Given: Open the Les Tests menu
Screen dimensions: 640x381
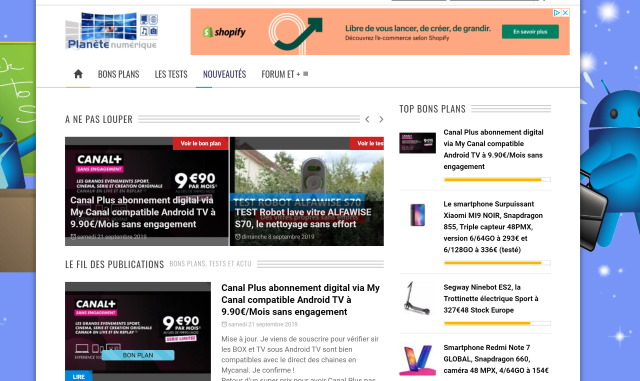Looking at the screenshot, I should click(171, 74).
